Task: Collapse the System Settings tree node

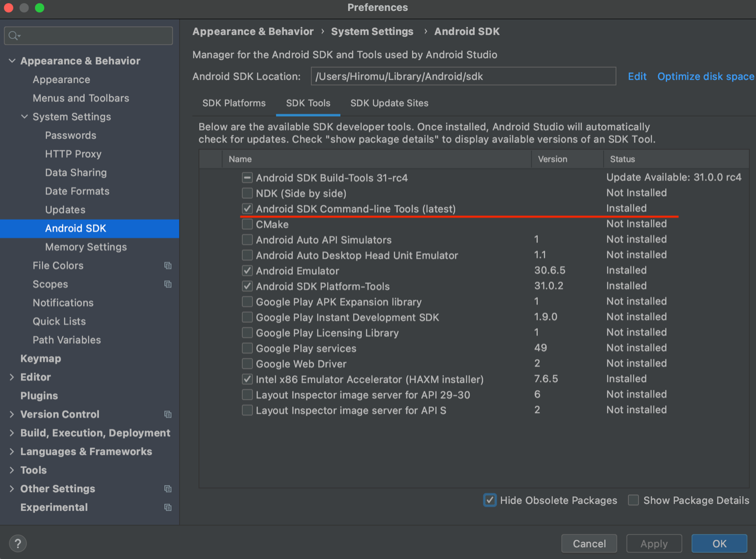Action: (24, 117)
